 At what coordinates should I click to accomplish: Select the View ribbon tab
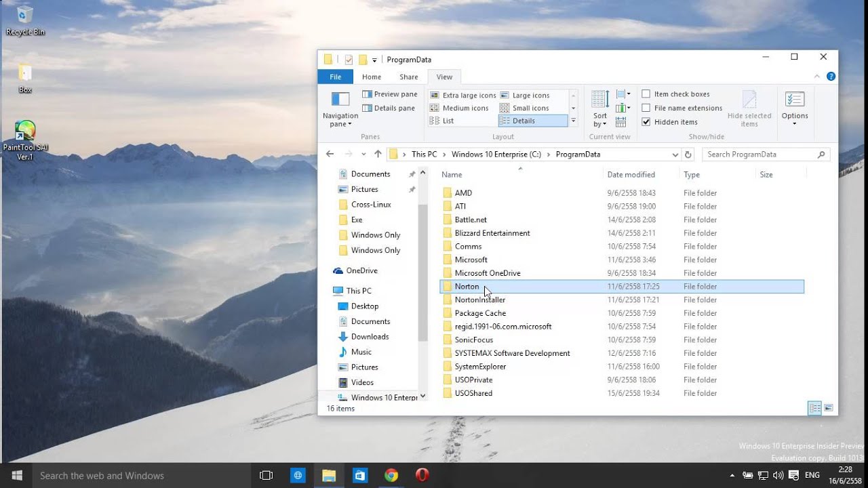pyautogui.click(x=444, y=77)
